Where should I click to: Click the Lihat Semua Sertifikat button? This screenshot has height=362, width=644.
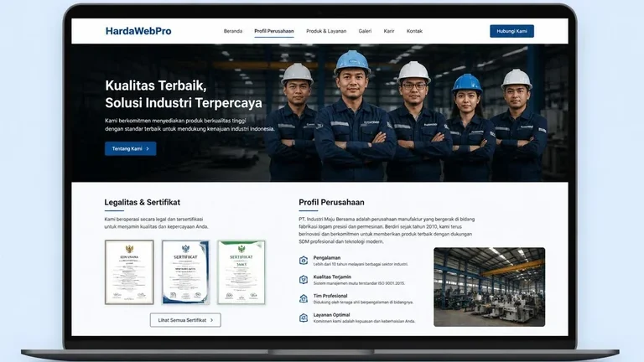pyautogui.click(x=185, y=320)
